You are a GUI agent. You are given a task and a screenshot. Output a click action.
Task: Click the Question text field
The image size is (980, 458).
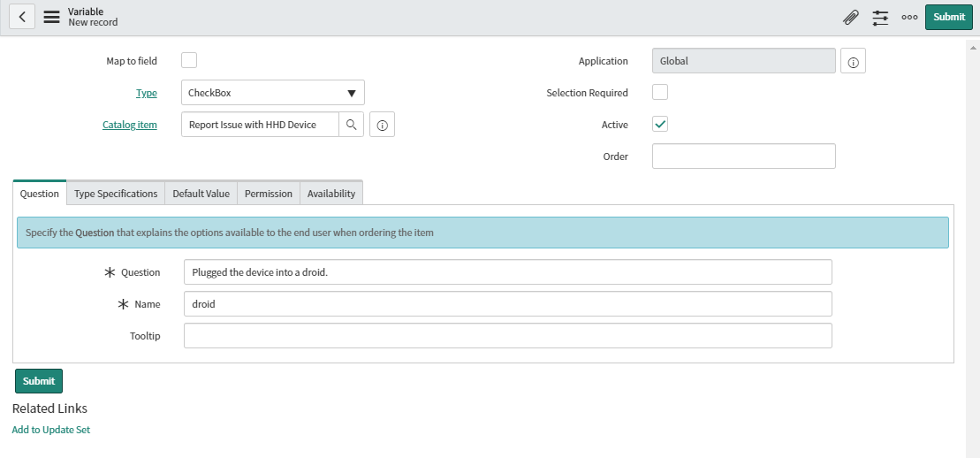pyautogui.click(x=507, y=272)
